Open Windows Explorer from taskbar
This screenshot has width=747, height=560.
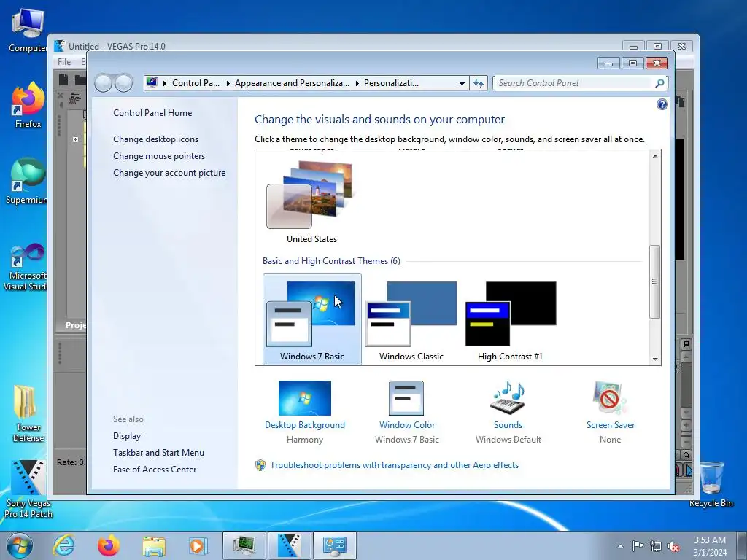coord(154,545)
